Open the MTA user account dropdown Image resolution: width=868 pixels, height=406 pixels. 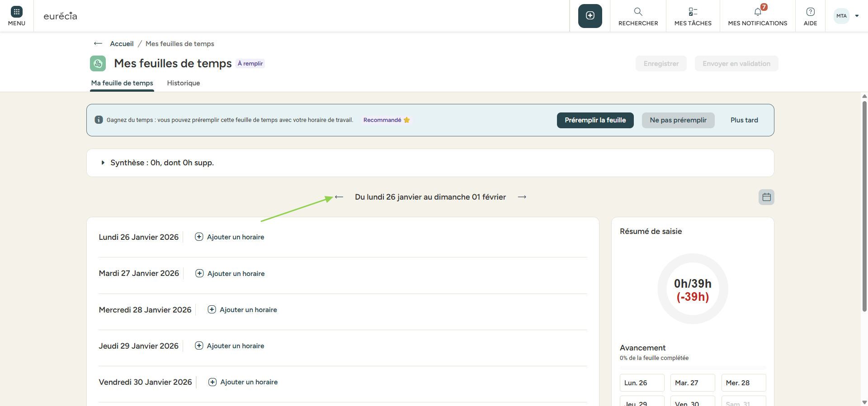(846, 16)
